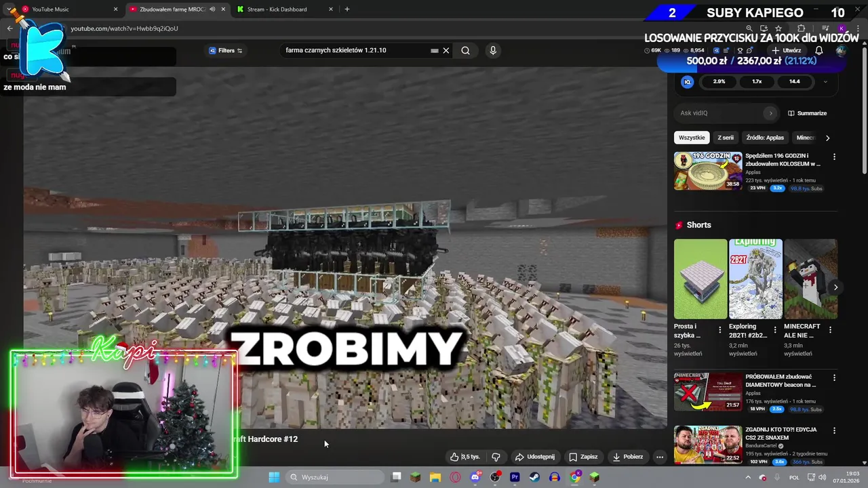Mute the audio on Zbudowałem tab
This screenshot has width=868, height=488.
(212, 9)
